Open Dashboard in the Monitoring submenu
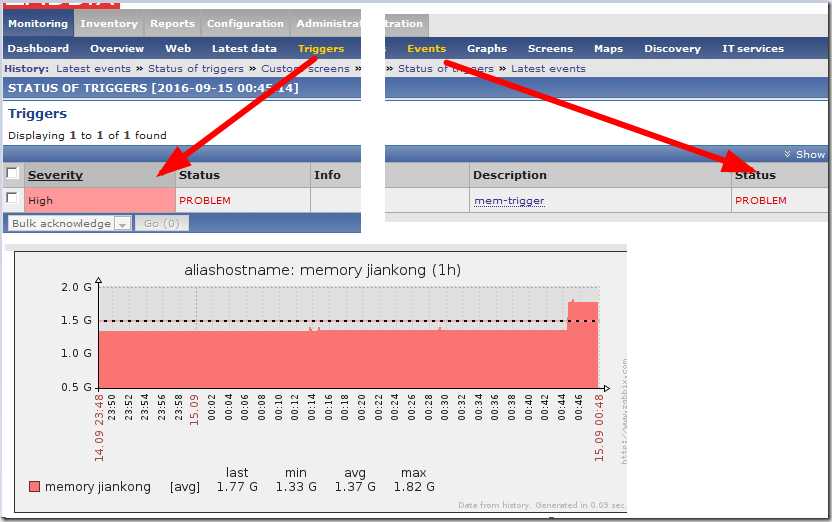 (39, 48)
